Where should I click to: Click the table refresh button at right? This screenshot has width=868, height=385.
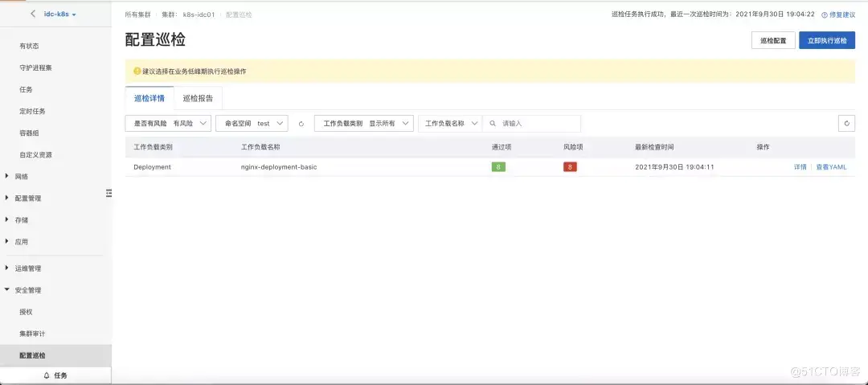click(846, 124)
